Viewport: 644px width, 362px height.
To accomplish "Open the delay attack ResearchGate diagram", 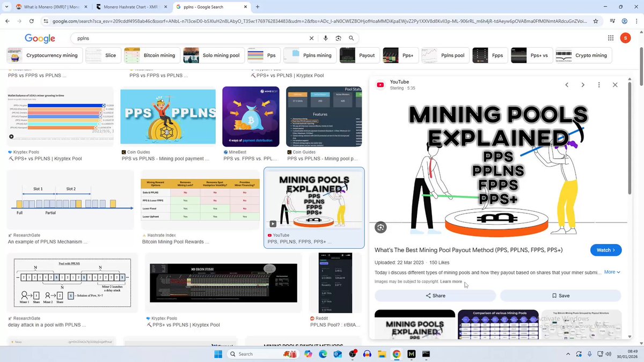I will tap(72, 283).
